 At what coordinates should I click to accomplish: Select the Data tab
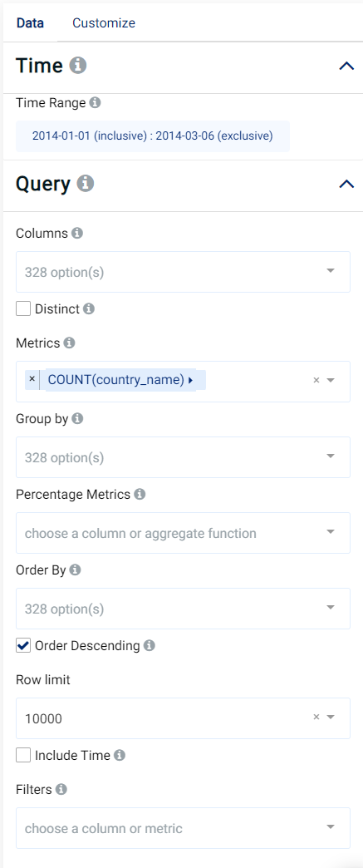pos(30,22)
